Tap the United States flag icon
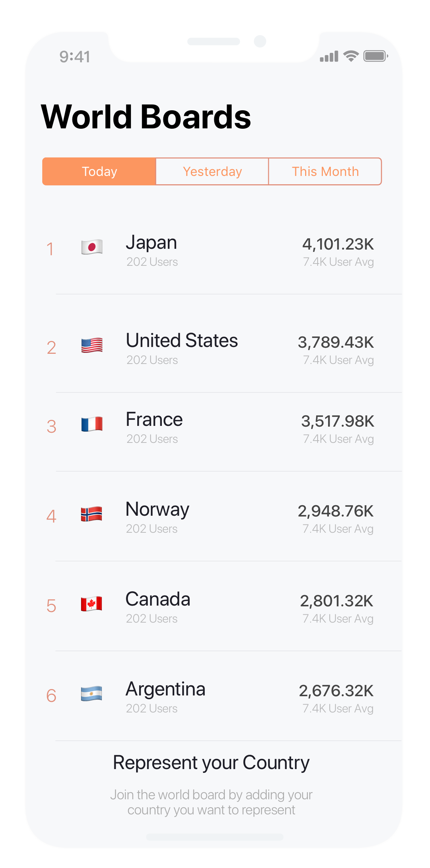 click(x=92, y=345)
